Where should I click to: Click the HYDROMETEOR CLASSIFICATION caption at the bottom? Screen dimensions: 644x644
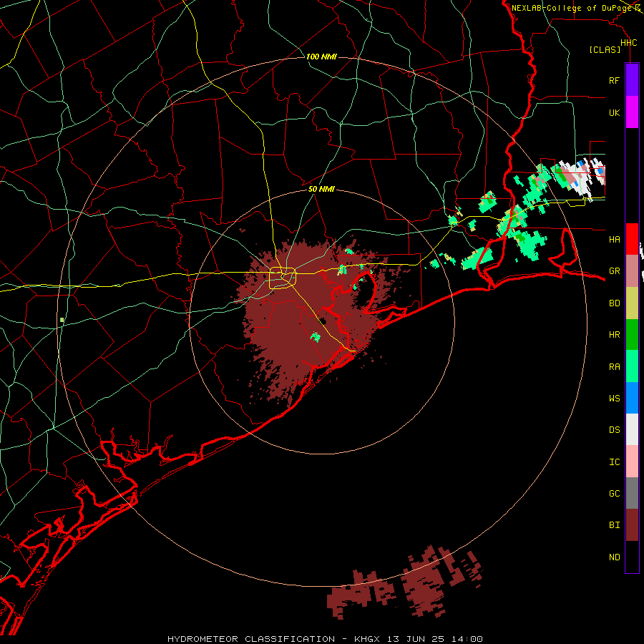(325, 639)
